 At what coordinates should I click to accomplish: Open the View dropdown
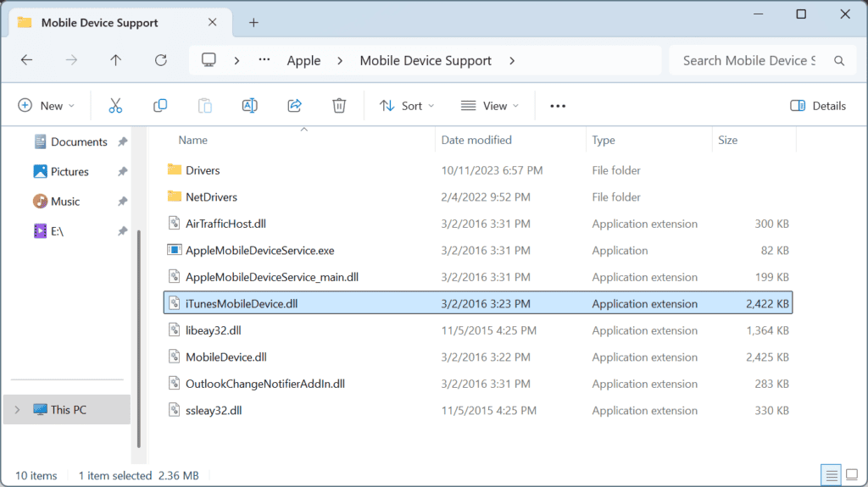490,106
